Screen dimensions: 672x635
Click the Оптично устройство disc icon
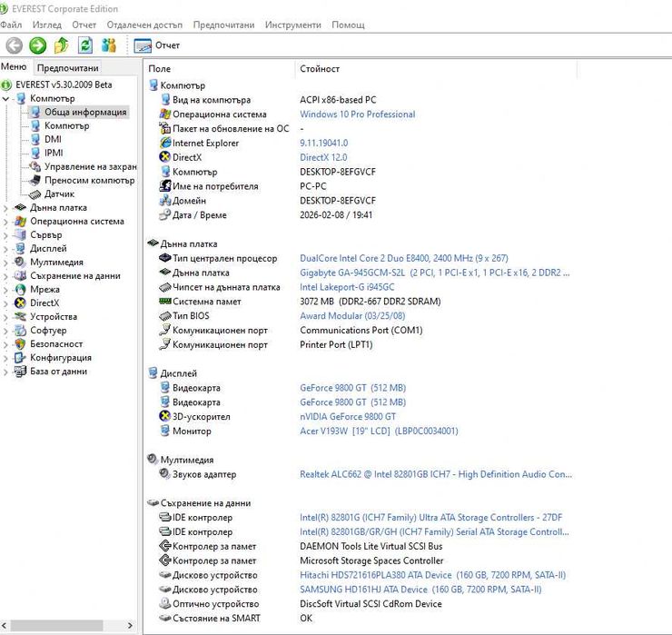[165, 603]
